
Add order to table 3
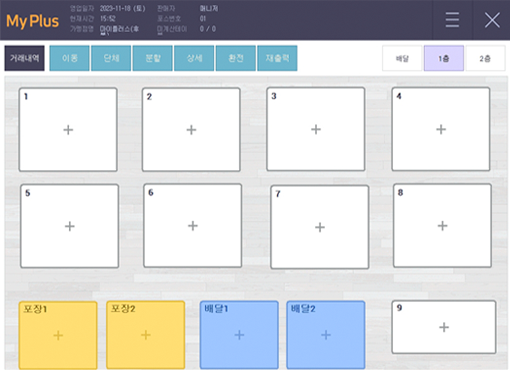click(x=316, y=129)
